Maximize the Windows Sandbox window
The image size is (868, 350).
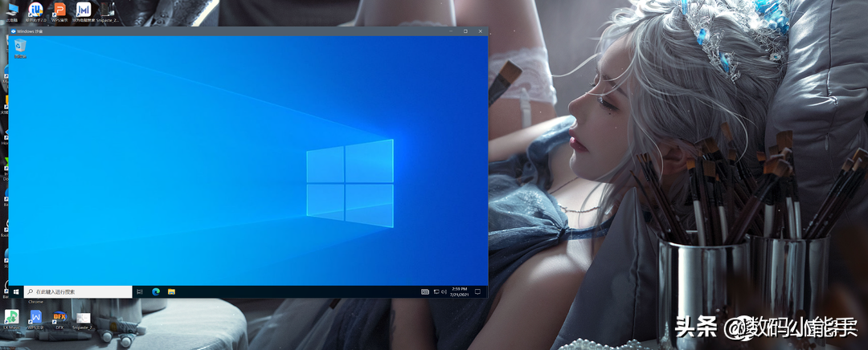point(465,31)
